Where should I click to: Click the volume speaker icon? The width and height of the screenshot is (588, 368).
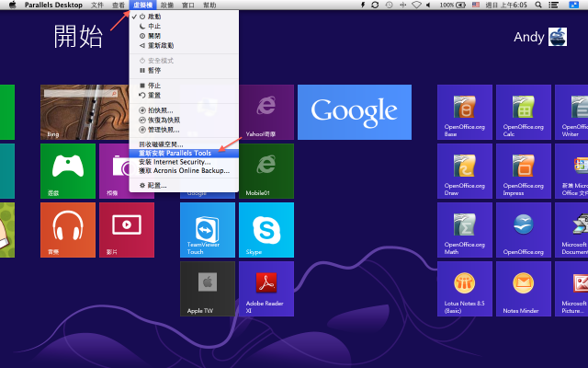(428, 5)
